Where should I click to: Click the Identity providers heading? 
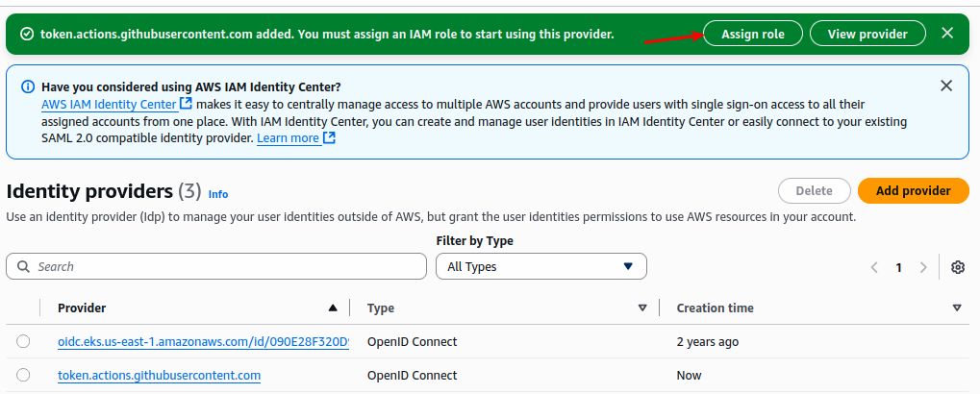pyautogui.click(x=88, y=190)
